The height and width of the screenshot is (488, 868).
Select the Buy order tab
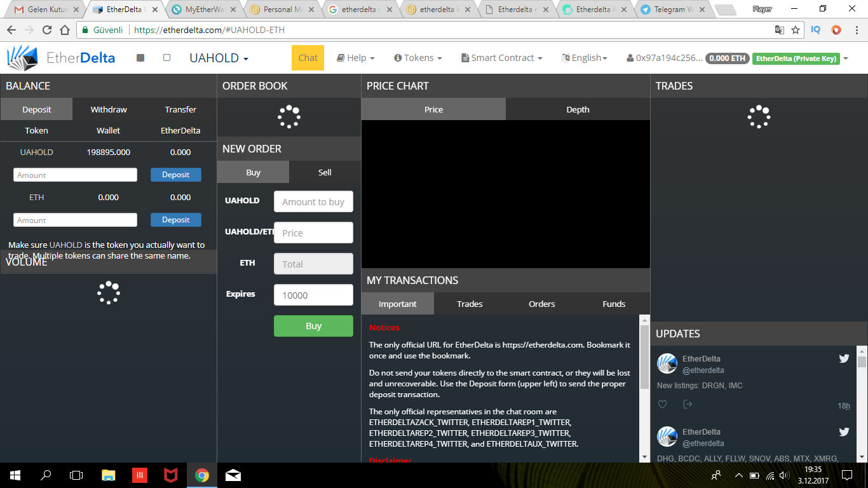point(253,172)
